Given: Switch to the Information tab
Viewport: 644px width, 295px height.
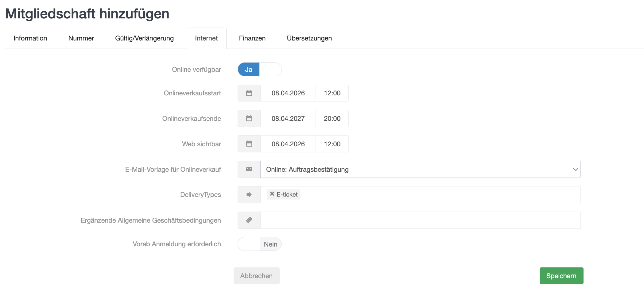Looking at the screenshot, I should (30, 38).
